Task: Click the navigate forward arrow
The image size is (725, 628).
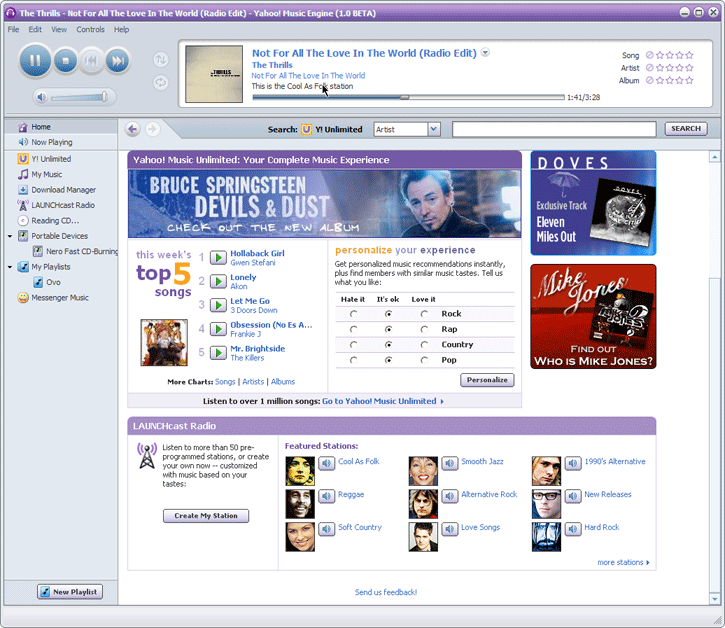Action: 152,129
